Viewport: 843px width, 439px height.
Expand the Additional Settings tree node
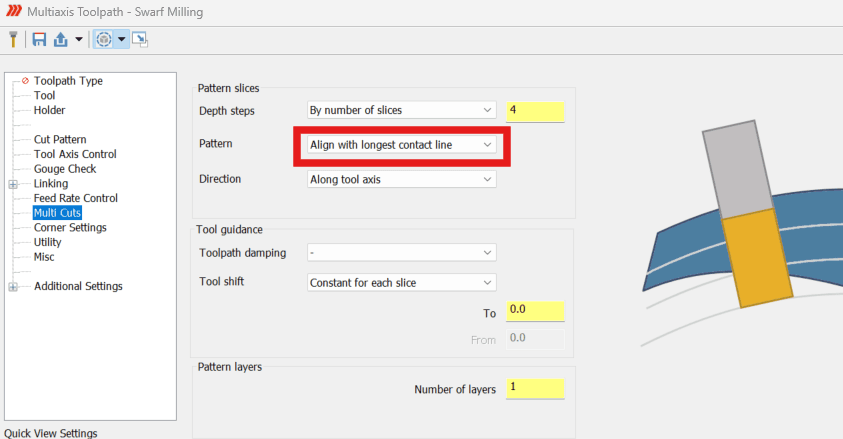click(x=13, y=287)
